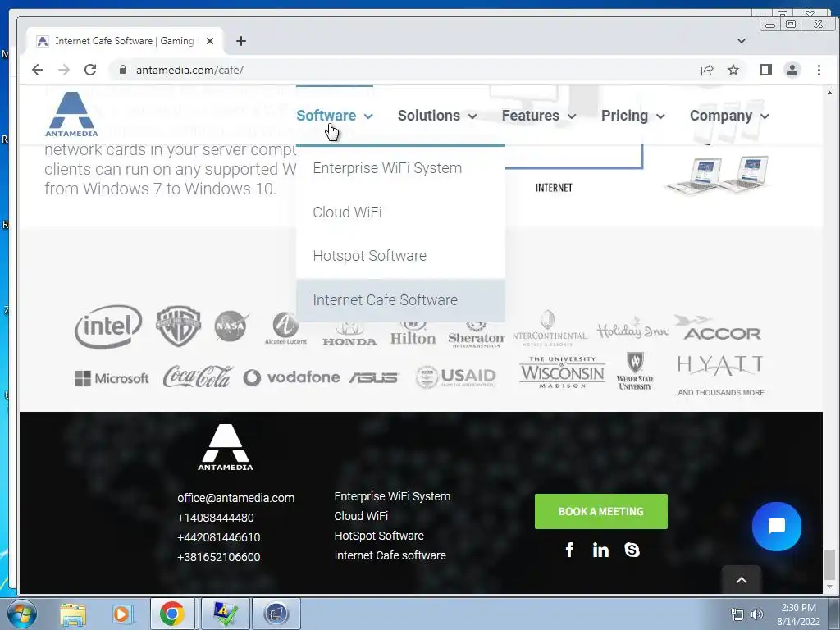Launch Windows Media Player from taskbar
This screenshot has height=630, width=840.
click(x=121, y=614)
